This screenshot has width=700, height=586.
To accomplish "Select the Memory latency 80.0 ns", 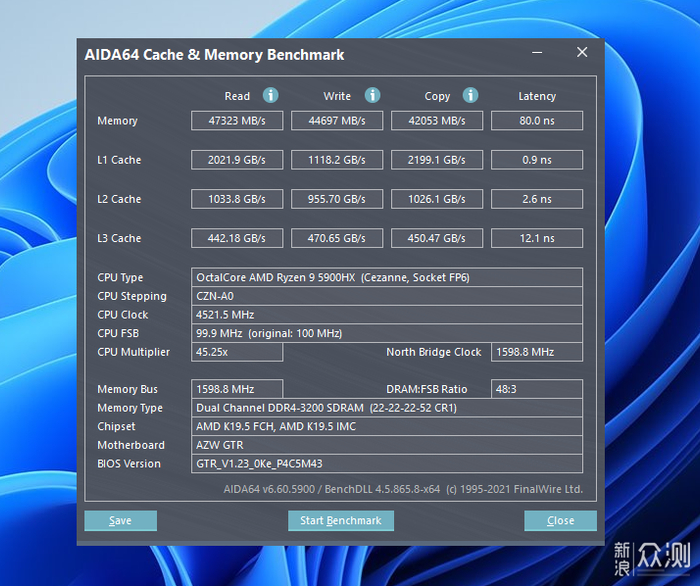I will (537, 121).
